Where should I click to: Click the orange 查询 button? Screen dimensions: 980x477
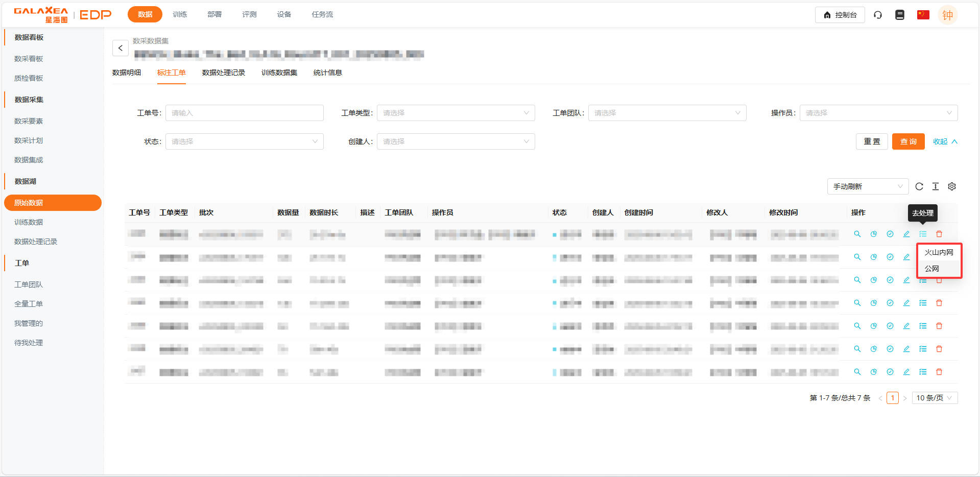908,141
